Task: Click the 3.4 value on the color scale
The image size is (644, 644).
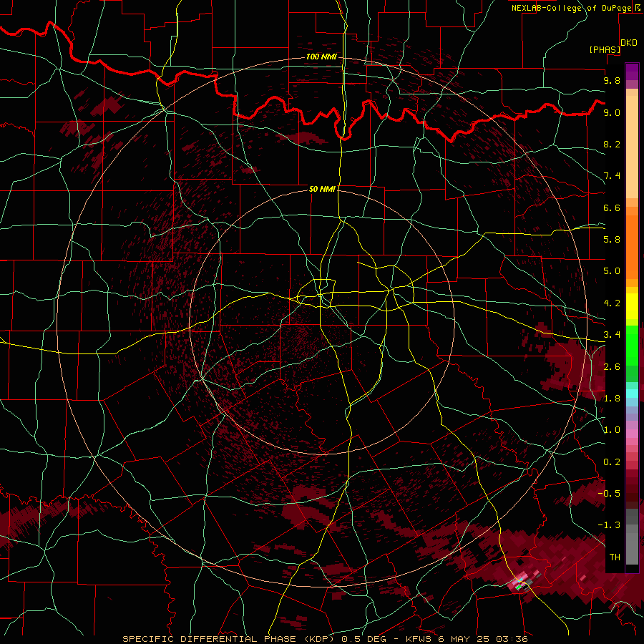Action: [x=612, y=335]
